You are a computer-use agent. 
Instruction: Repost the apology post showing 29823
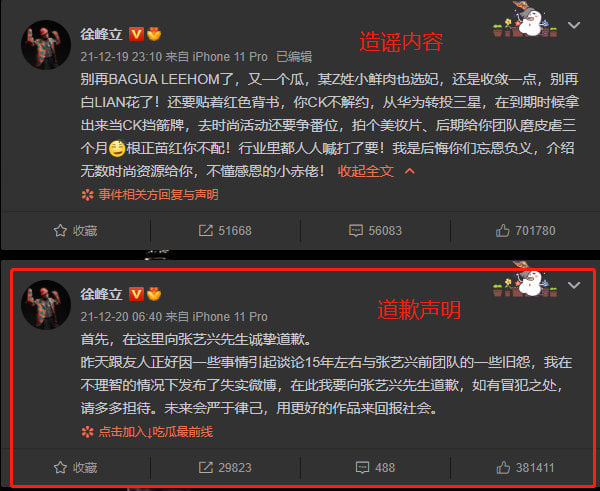[x=225, y=467]
